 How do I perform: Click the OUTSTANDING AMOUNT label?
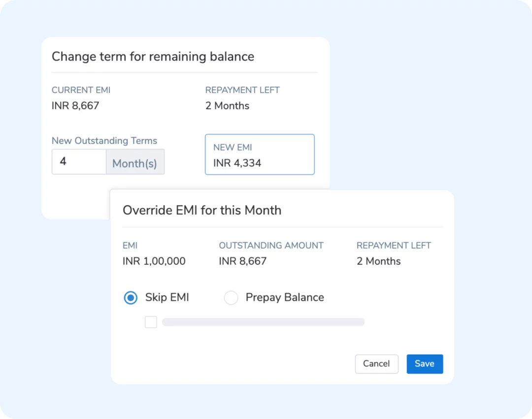click(271, 245)
